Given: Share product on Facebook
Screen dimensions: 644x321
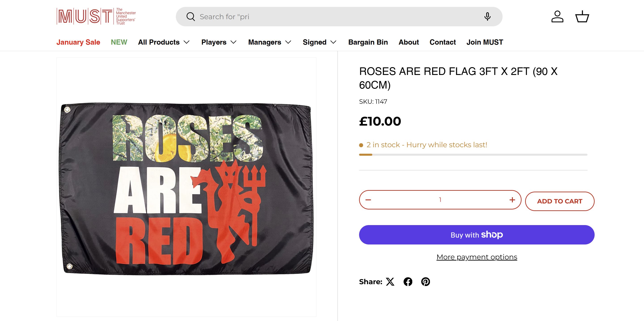Looking at the screenshot, I should pyautogui.click(x=408, y=282).
